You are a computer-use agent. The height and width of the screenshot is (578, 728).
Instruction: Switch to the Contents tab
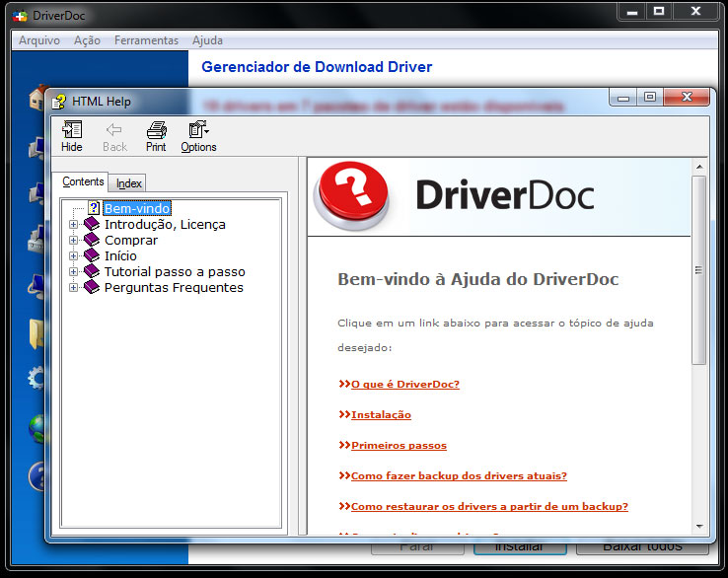[83, 181]
